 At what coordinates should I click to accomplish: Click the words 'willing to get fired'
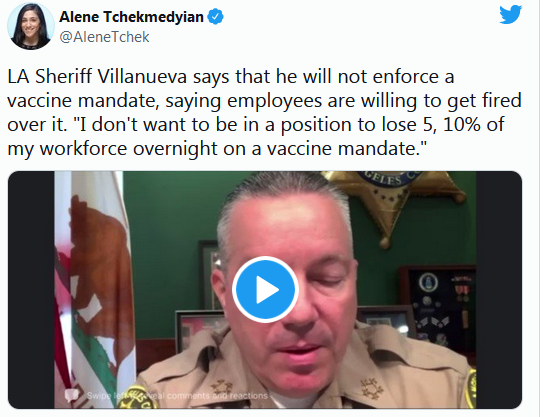(x=441, y=101)
